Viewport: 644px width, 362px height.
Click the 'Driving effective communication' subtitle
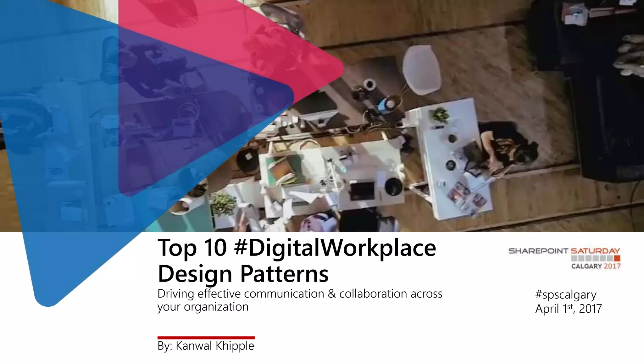300,294
